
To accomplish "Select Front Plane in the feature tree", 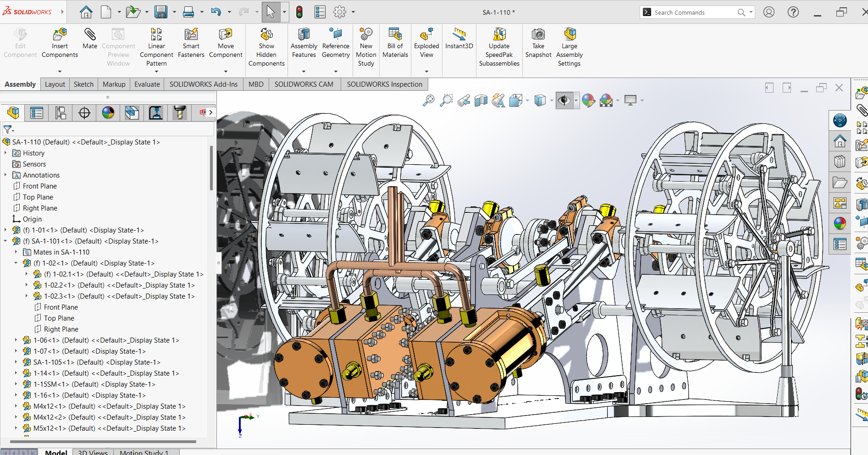I will tap(40, 186).
